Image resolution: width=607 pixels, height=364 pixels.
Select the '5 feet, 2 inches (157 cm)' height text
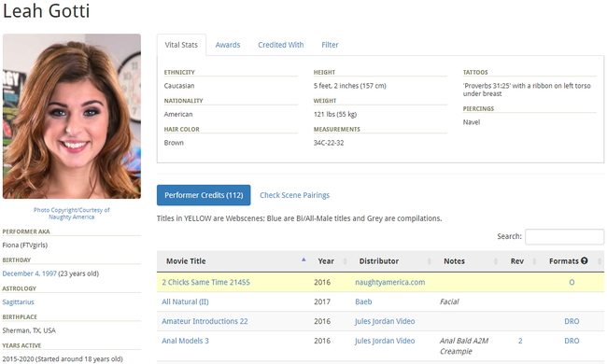[350, 86]
